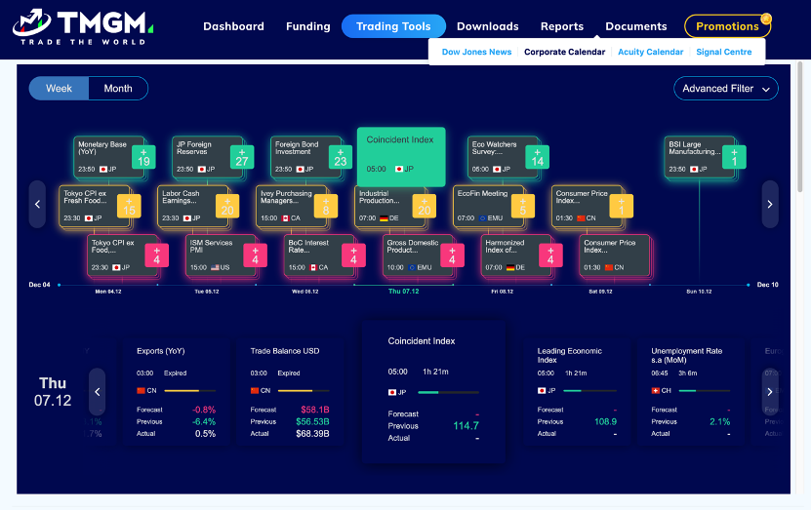The height and width of the screenshot is (511, 812).
Task: Go to Dow Jones News
Action: 476,52
